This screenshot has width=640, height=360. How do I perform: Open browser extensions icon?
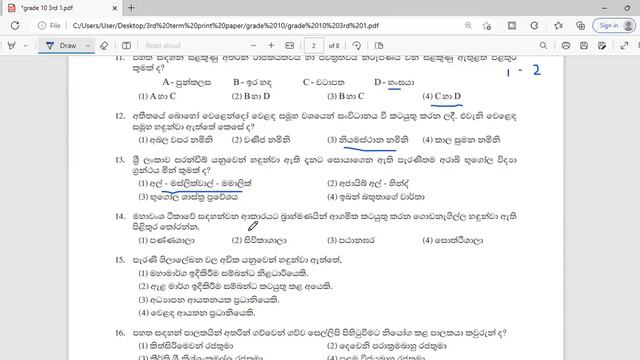coord(534,26)
